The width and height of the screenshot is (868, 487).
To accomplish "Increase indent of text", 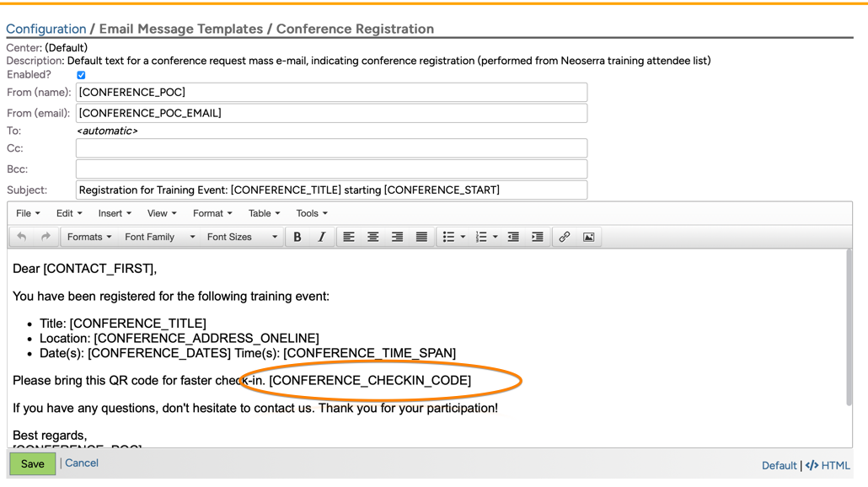I will [537, 238].
